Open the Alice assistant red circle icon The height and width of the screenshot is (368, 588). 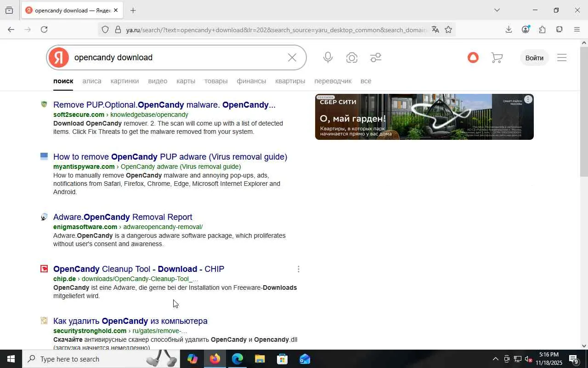pyautogui.click(x=473, y=57)
